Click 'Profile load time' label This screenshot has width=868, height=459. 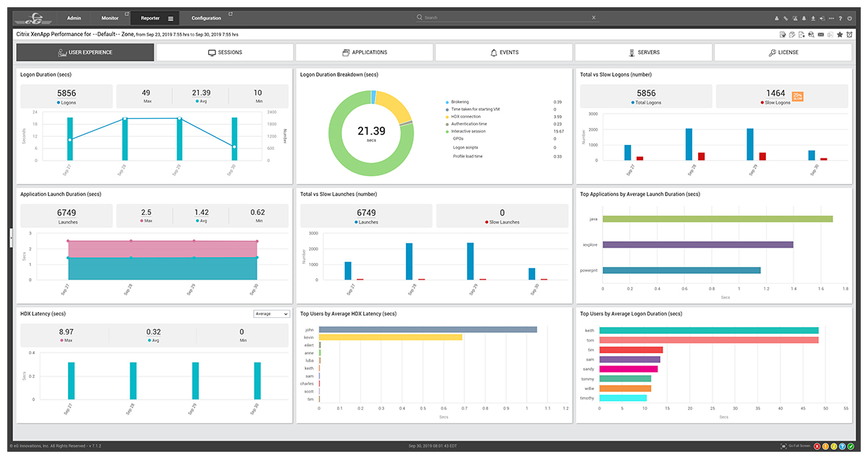467,156
